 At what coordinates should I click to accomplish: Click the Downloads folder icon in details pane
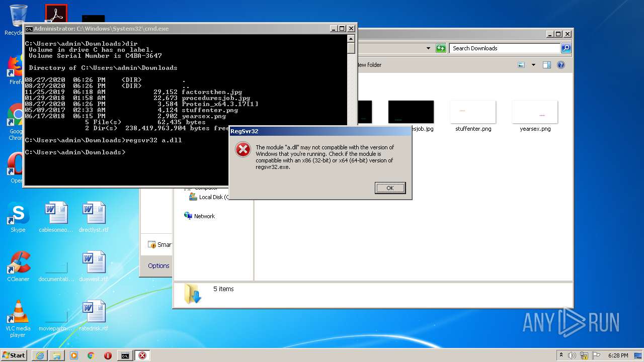coord(193,294)
